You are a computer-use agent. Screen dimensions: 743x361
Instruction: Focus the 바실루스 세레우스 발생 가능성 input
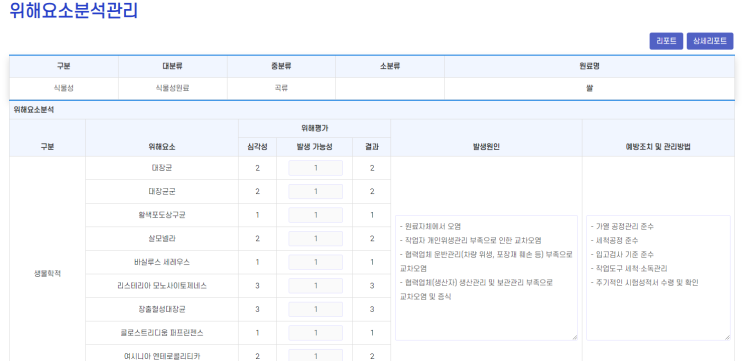[x=316, y=262]
